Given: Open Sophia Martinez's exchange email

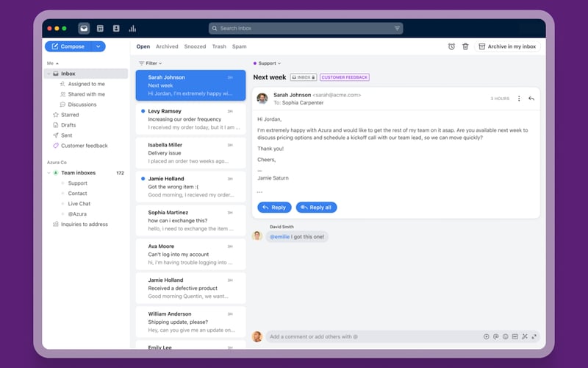Looking at the screenshot, I should click(190, 220).
